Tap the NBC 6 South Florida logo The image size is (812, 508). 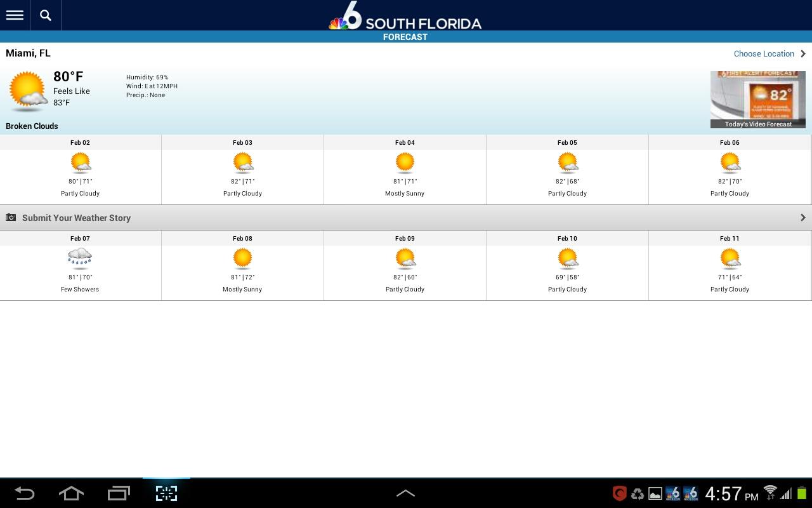click(405, 17)
